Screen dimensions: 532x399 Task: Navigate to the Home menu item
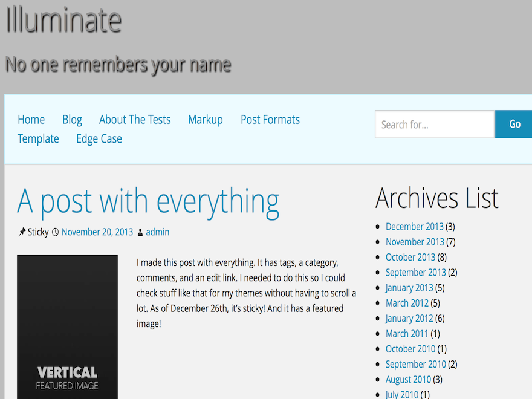[x=31, y=119]
